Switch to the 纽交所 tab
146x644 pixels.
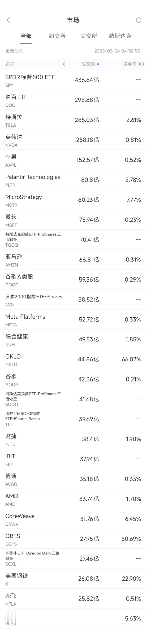(57, 36)
